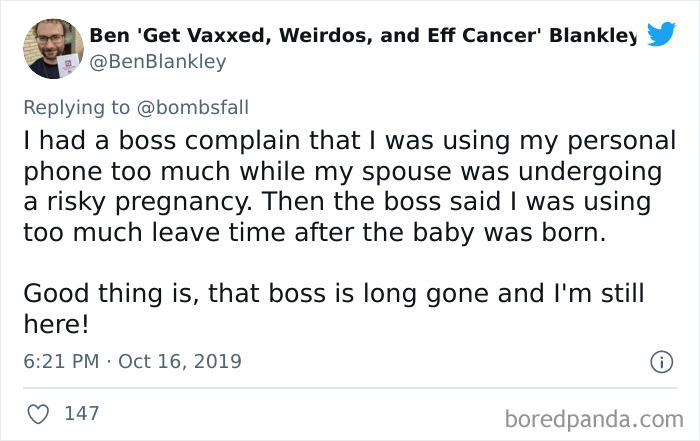
Task: Open the tweet info circle icon
Action: [x=661, y=361]
